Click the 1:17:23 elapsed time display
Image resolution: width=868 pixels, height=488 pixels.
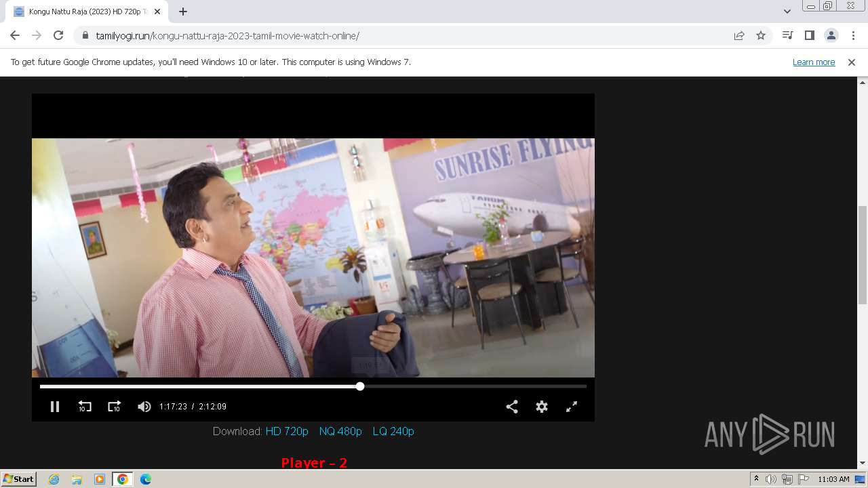pyautogui.click(x=173, y=407)
